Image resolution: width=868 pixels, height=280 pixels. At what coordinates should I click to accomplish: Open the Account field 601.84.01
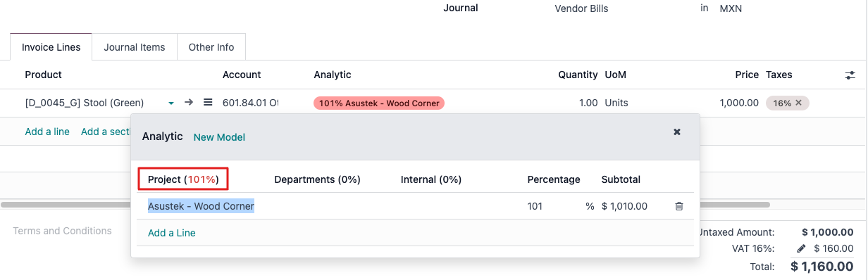tap(251, 103)
